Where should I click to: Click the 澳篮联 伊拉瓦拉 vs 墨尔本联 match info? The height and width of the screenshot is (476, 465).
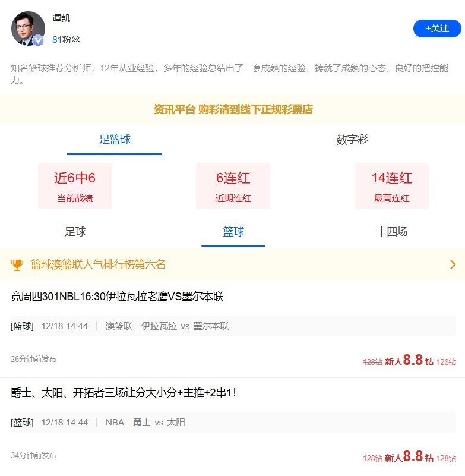(167, 326)
